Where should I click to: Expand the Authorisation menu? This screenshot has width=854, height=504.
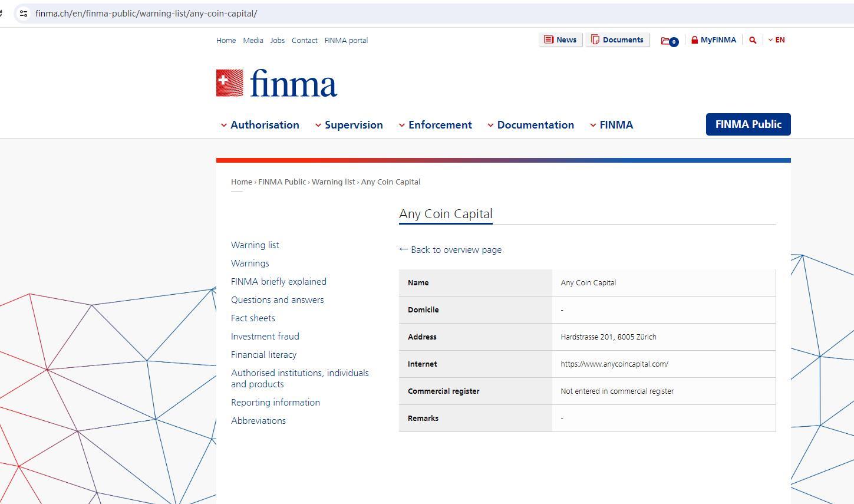click(260, 125)
